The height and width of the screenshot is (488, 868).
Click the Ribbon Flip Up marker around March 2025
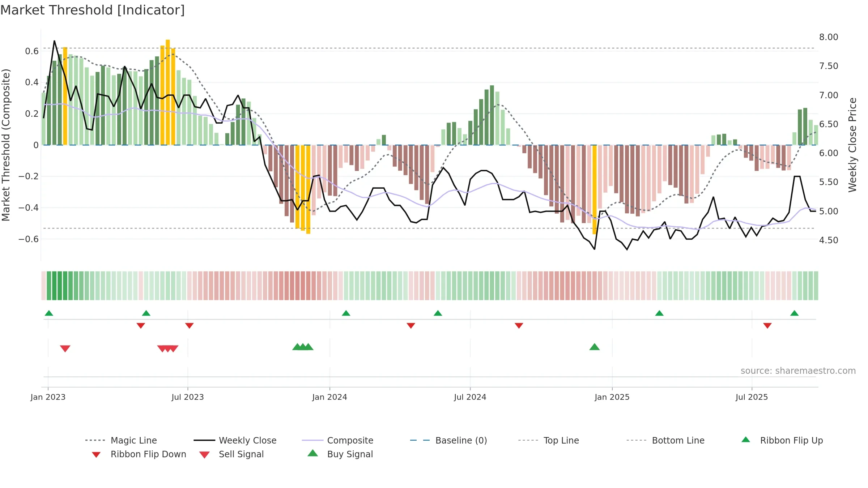point(659,313)
